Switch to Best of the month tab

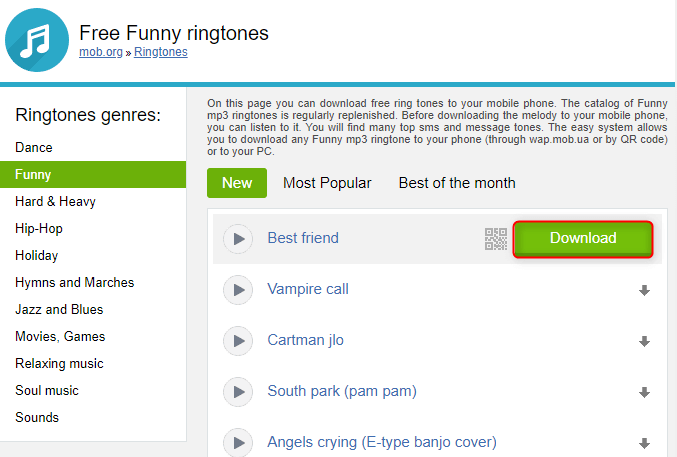tap(457, 183)
